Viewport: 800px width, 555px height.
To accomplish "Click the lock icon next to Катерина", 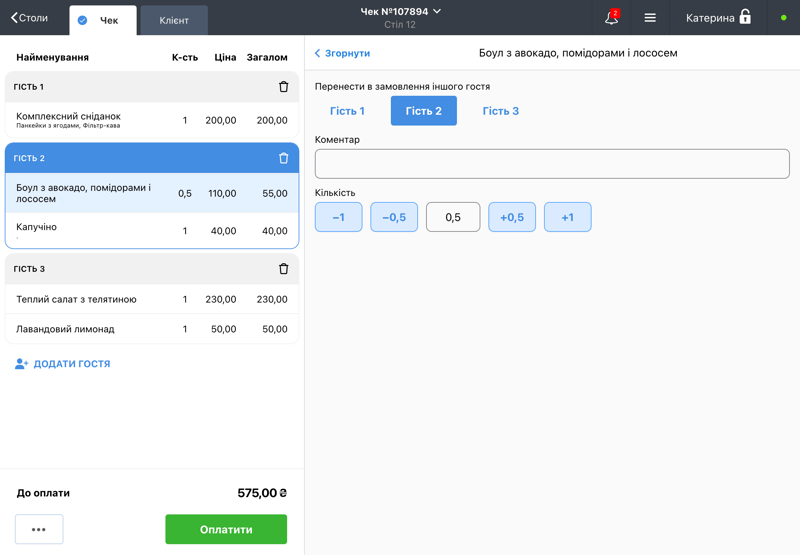I will pos(745,17).
